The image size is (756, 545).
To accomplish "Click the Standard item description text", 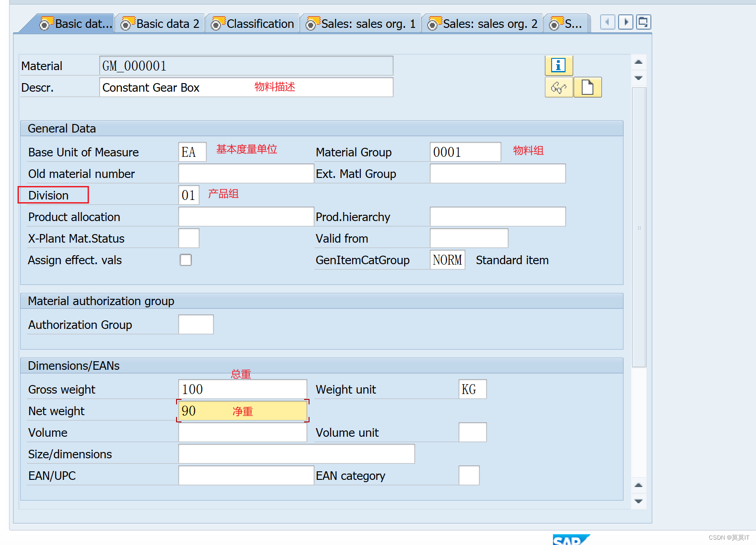I will (512, 260).
